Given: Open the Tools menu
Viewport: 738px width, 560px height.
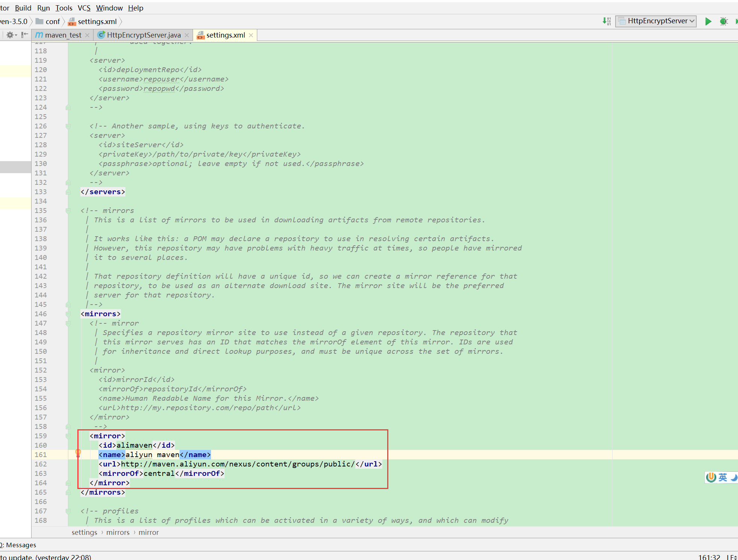Looking at the screenshot, I should pyautogui.click(x=64, y=8).
